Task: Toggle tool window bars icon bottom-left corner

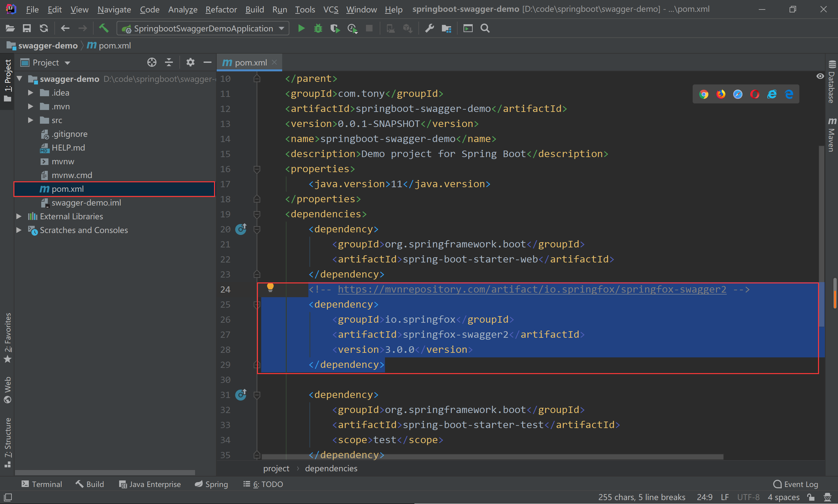Action: click(x=8, y=497)
